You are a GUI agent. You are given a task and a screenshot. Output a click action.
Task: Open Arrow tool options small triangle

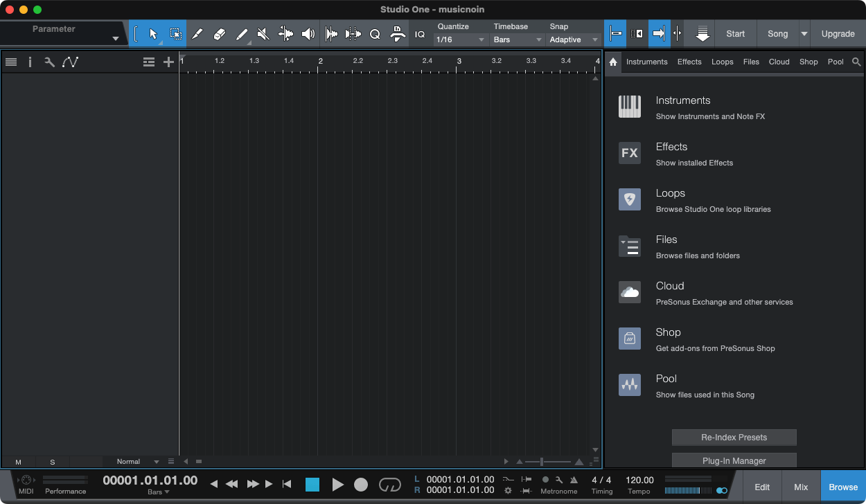pyautogui.click(x=161, y=43)
